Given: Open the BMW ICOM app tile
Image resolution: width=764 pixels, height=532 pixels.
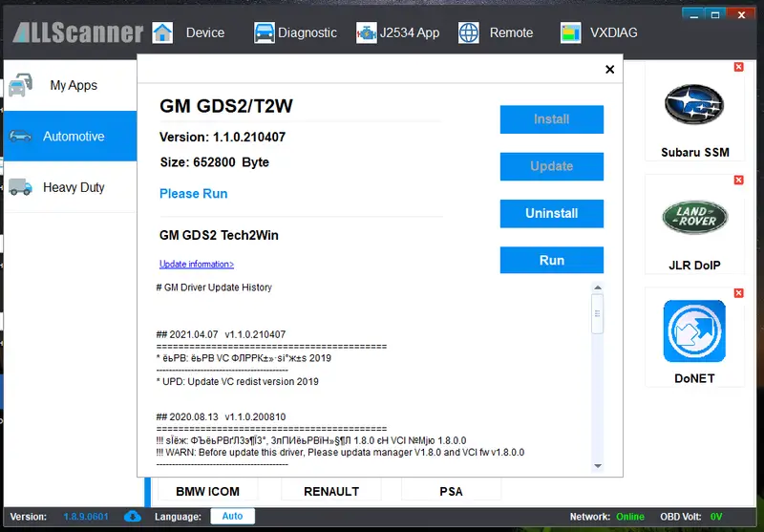Looking at the screenshot, I should [207, 491].
